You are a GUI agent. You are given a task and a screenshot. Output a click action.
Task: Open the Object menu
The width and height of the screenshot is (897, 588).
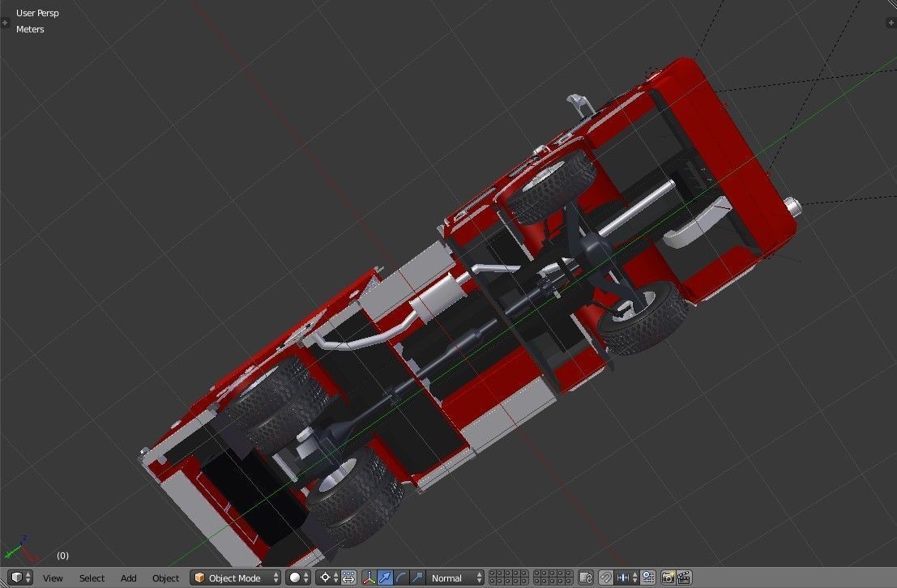pyautogui.click(x=165, y=578)
